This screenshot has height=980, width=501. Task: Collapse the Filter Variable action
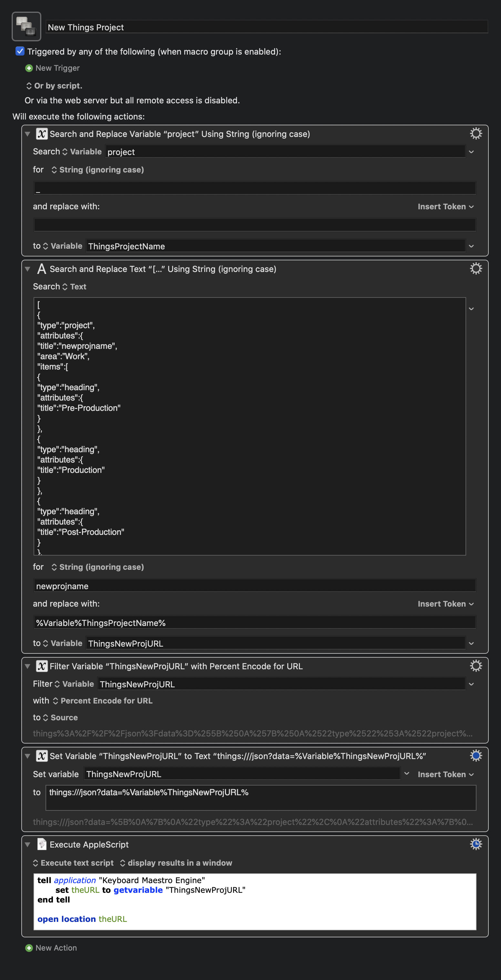point(27,666)
